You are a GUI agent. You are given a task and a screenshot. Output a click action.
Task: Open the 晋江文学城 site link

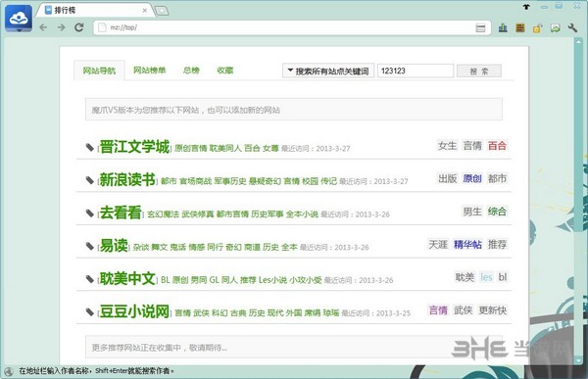[x=134, y=147]
